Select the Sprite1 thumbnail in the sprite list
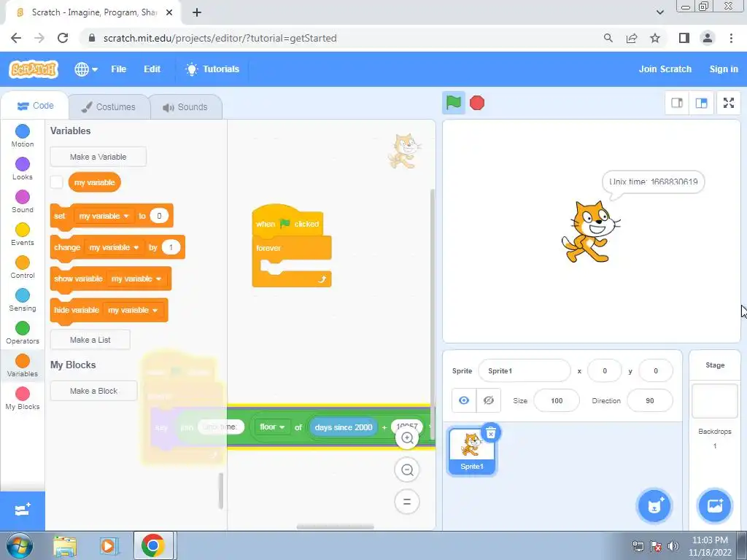 click(472, 451)
